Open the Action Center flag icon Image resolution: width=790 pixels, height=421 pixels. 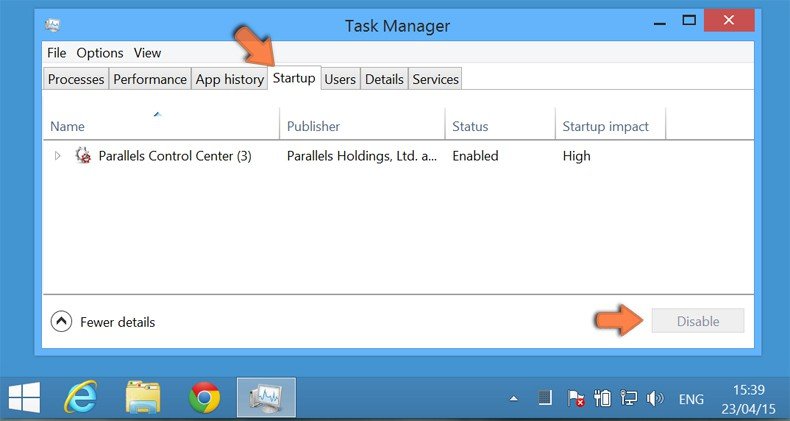[x=575, y=399]
